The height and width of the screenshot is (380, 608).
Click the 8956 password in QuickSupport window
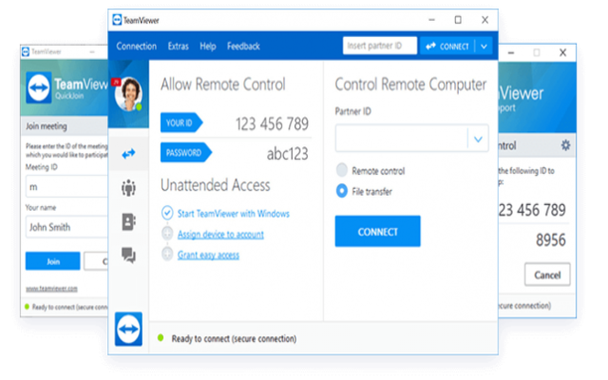click(551, 240)
